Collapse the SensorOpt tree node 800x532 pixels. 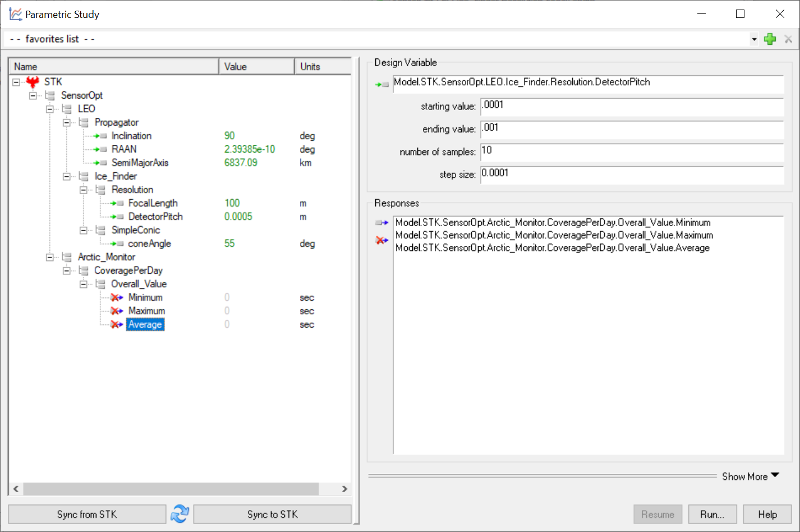[x=33, y=95]
